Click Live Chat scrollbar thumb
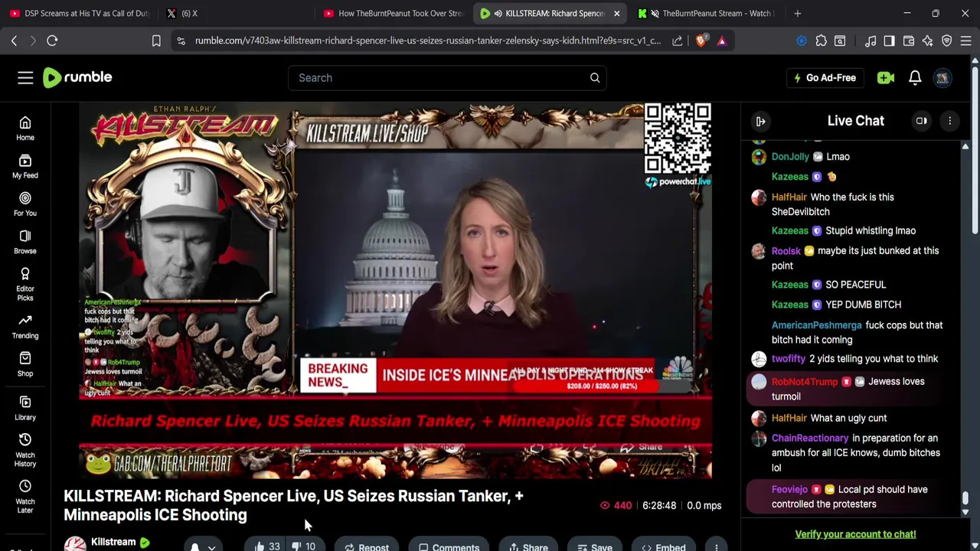The image size is (980, 551). [x=965, y=498]
